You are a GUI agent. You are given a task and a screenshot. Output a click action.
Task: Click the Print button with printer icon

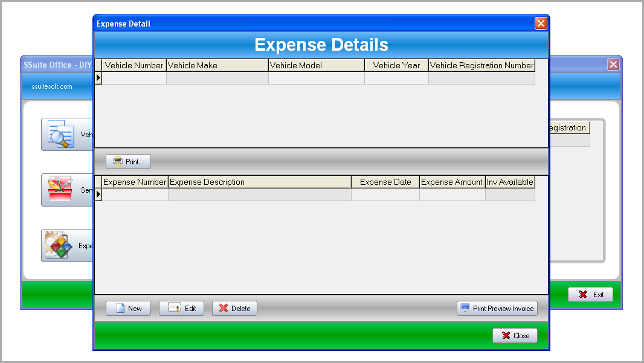pyautogui.click(x=128, y=162)
